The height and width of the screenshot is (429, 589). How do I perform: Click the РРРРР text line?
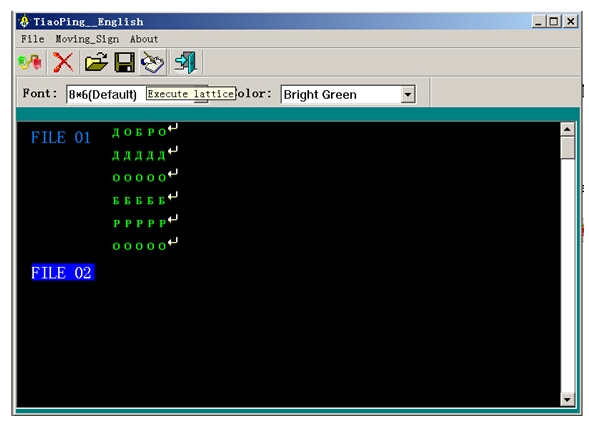pyautogui.click(x=139, y=224)
